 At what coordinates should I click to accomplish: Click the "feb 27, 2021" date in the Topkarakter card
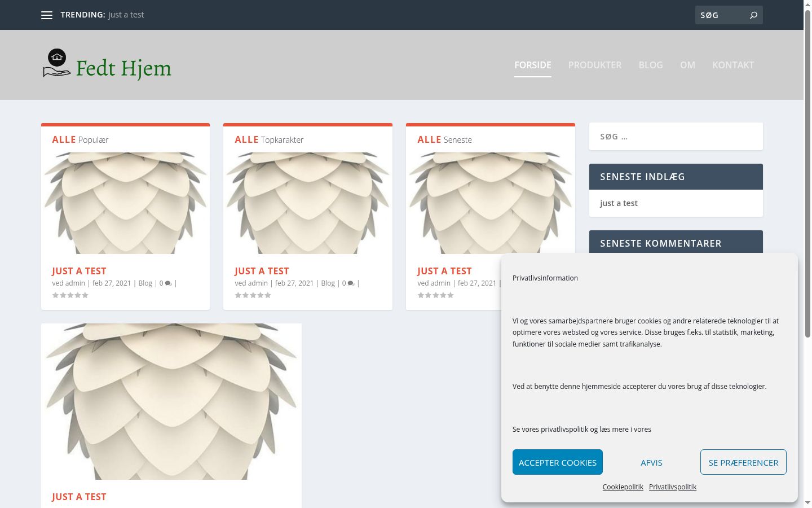pyautogui.click(x=294, y=283)
